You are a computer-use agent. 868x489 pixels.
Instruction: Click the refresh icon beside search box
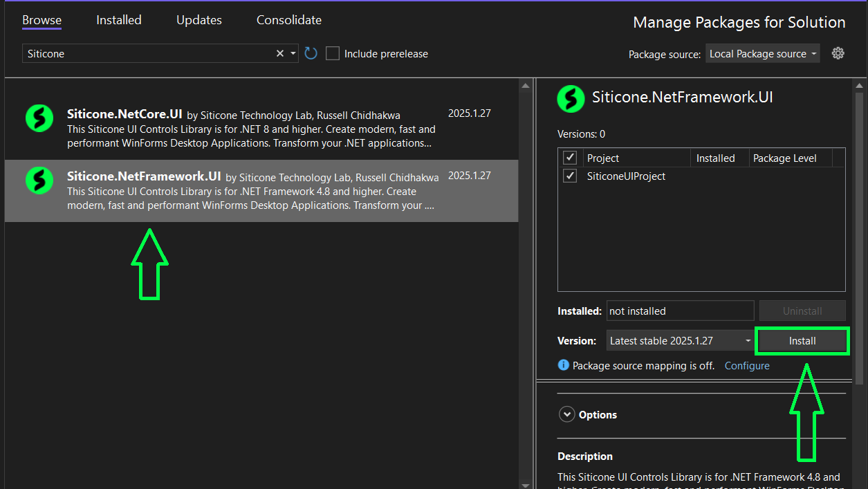pyautogui.click(x=311, y=53)
